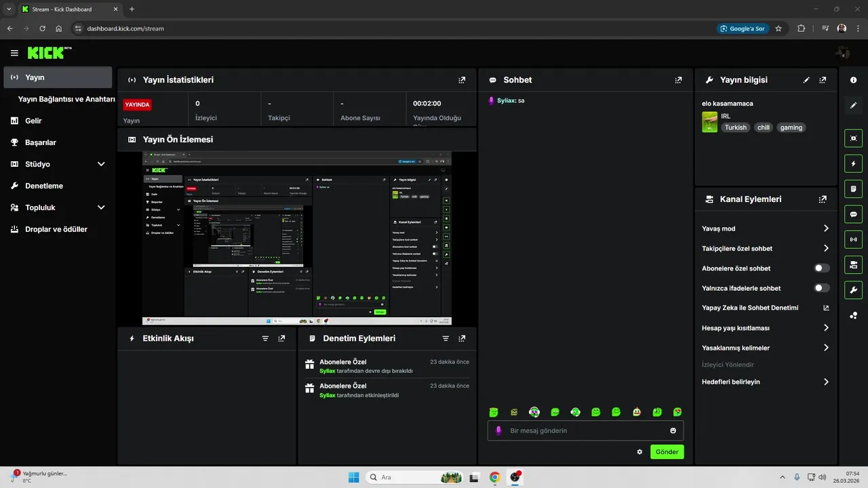
Task: Open Başarılar in the left sidebar
Action: click(x=58, y=142)
